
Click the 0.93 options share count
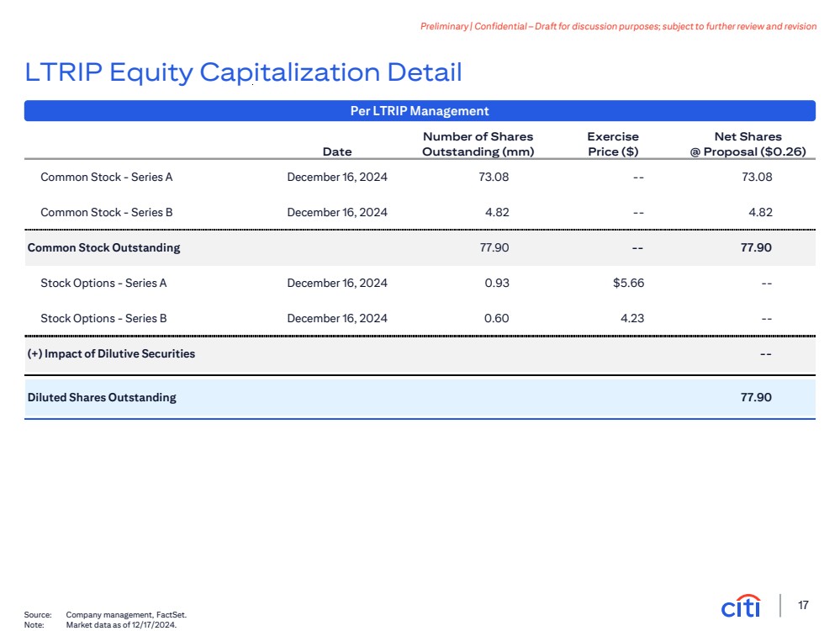click(x=497, y=283)
